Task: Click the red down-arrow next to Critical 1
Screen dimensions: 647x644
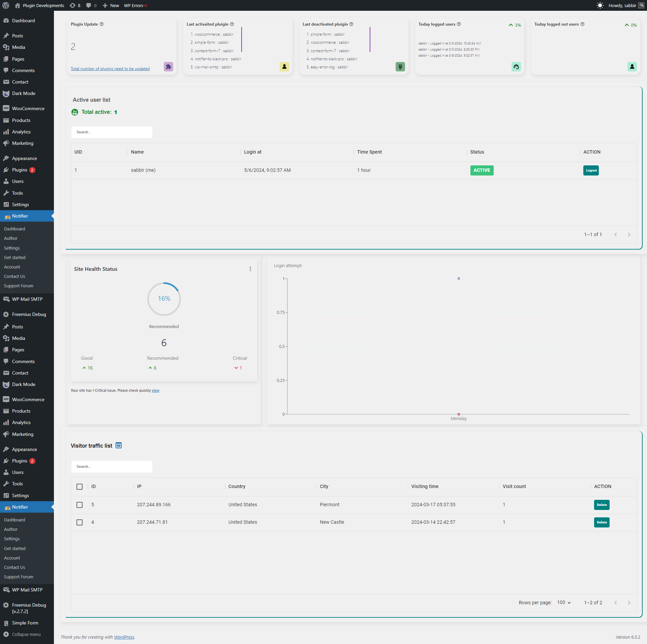Action: coord(236,368)
